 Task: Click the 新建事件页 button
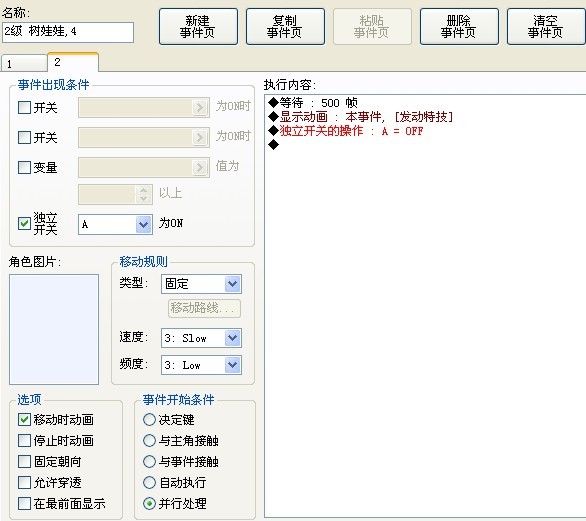(x=198, y=27)
